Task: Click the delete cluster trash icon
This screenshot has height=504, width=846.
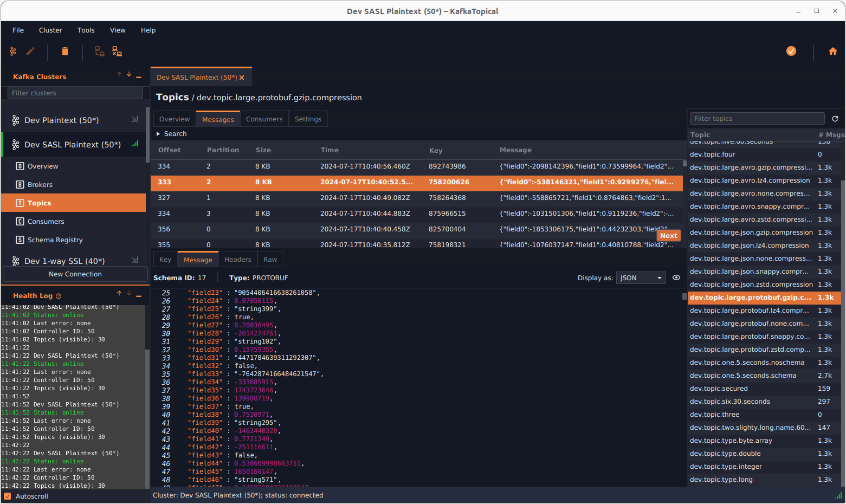Action: pos(65,51)
